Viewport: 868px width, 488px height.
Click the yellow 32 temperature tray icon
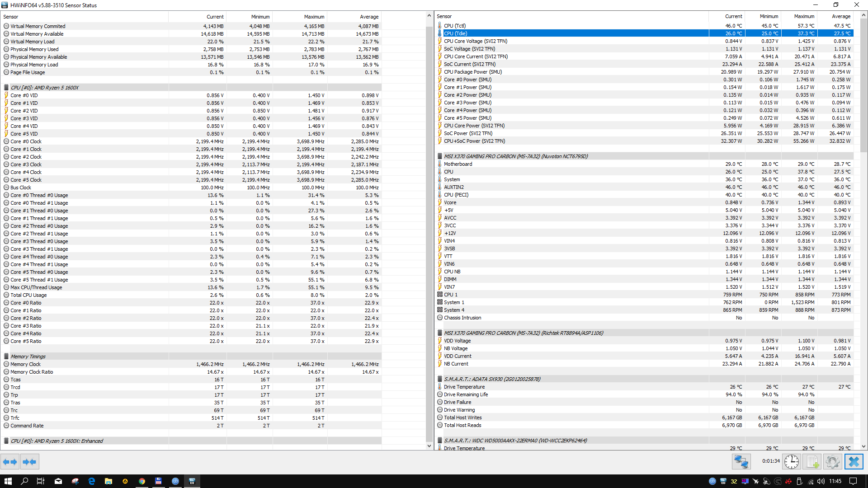(734, 481)
